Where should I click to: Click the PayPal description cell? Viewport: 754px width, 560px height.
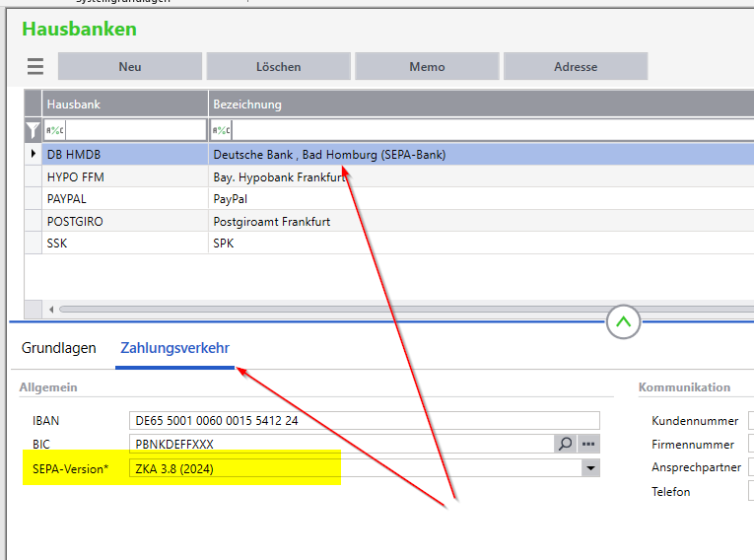coord(481,199)
